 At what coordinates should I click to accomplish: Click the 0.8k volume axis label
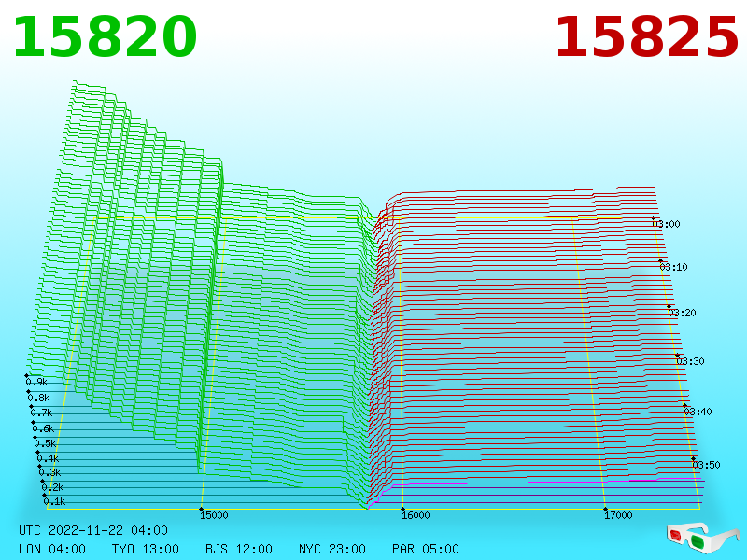coord(38,398)
